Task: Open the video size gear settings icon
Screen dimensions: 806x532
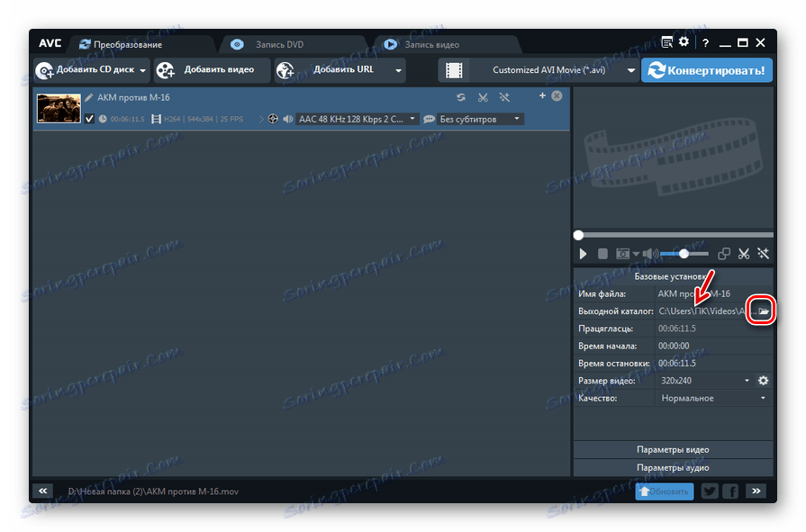Action: coord(764,381)
